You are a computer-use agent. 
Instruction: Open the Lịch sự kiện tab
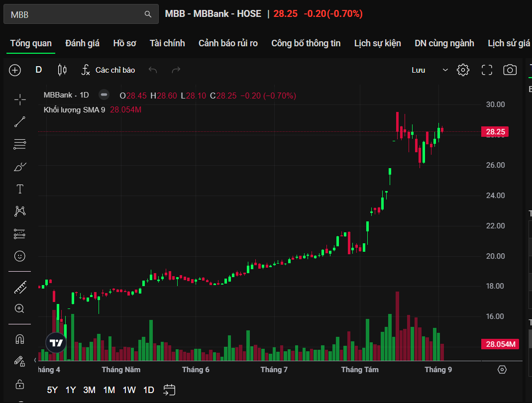[x=378, y=43]
